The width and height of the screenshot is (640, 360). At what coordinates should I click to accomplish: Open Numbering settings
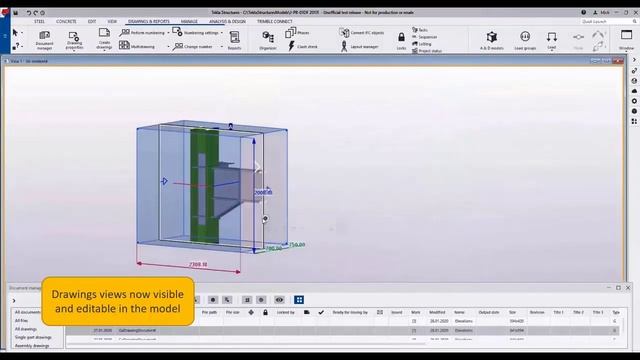pos(196,32)
